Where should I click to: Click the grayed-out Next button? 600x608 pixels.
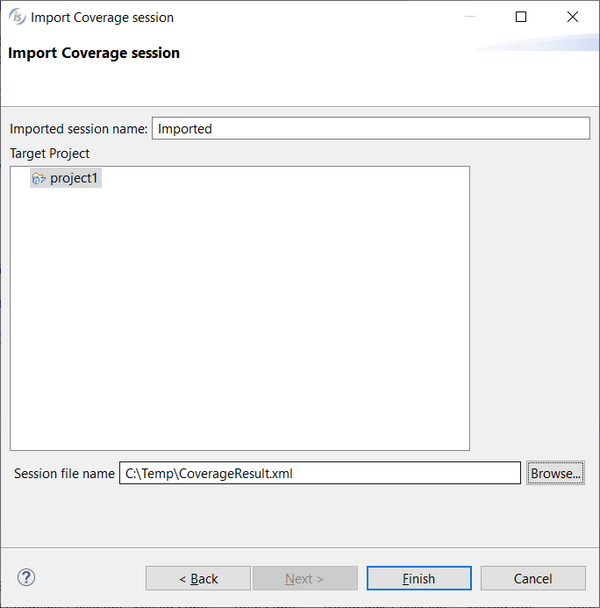[305, 578]
